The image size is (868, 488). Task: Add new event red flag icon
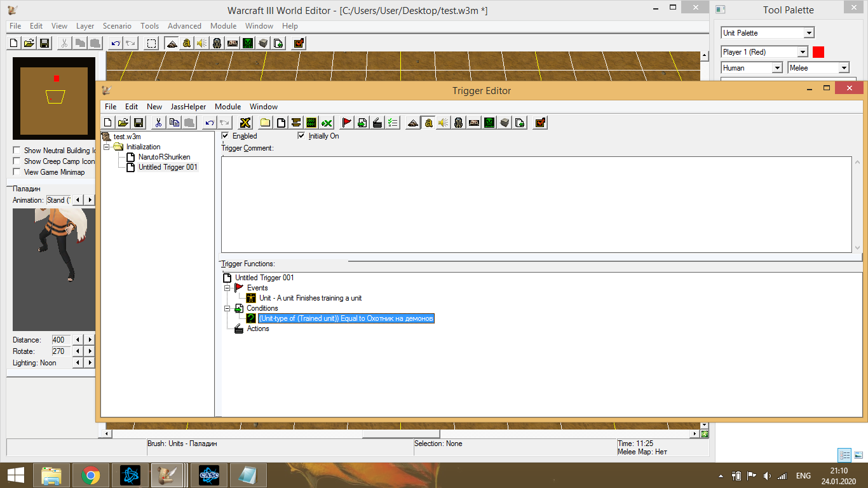pyautogui.click(x=346, y=123)
